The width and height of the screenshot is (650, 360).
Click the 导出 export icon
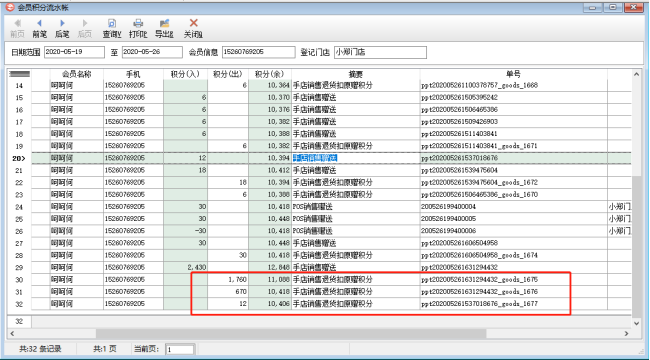(165, 23)
